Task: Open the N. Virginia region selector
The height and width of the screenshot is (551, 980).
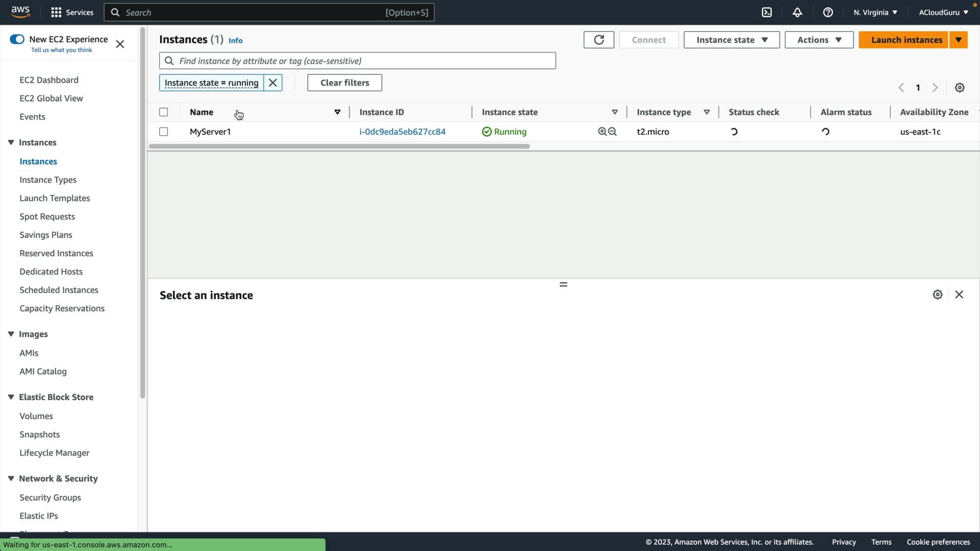Action: 875,12
